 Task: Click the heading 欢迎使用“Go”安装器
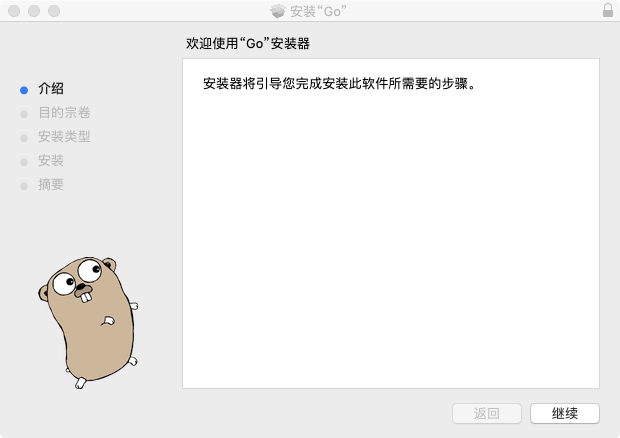[x=248, y=43]
